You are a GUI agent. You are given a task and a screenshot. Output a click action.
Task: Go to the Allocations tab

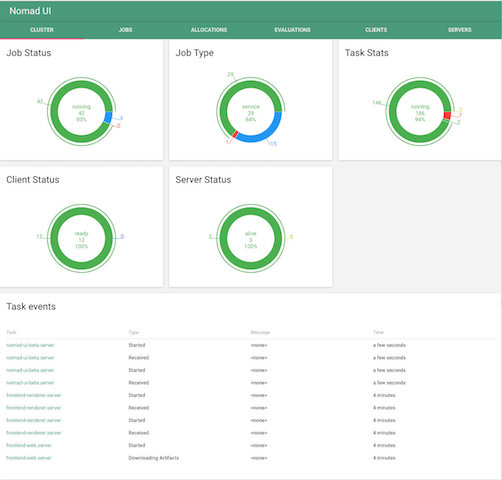click(209, 30)
